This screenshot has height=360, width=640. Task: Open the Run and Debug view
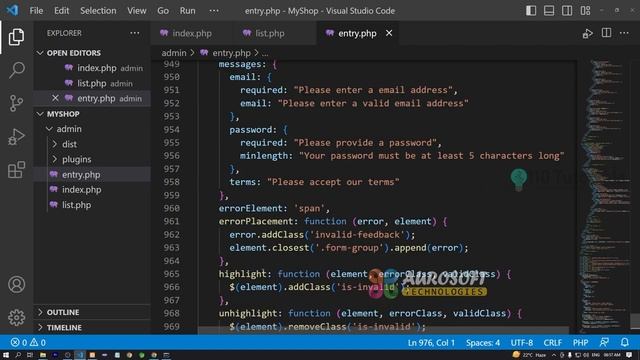16,136
